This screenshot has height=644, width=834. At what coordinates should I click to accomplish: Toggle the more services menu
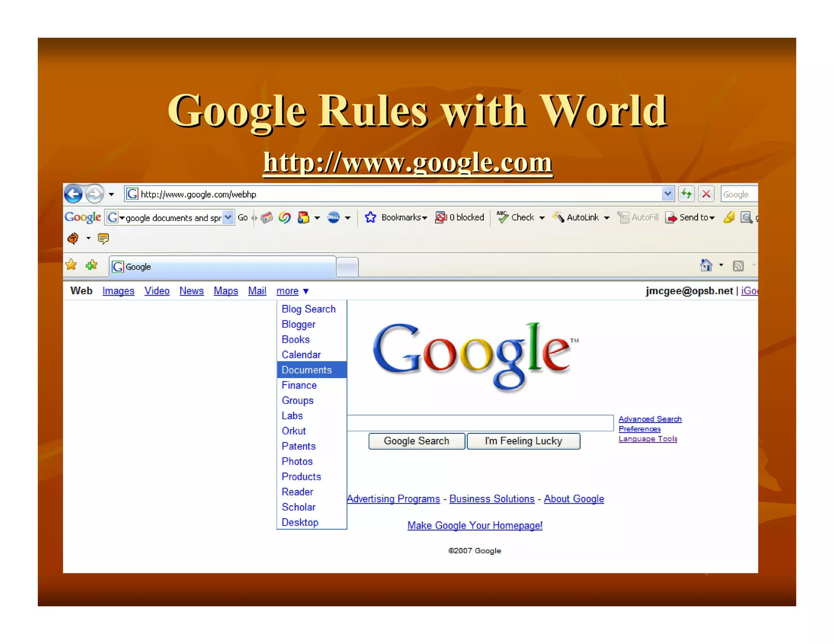coord(292,291)
